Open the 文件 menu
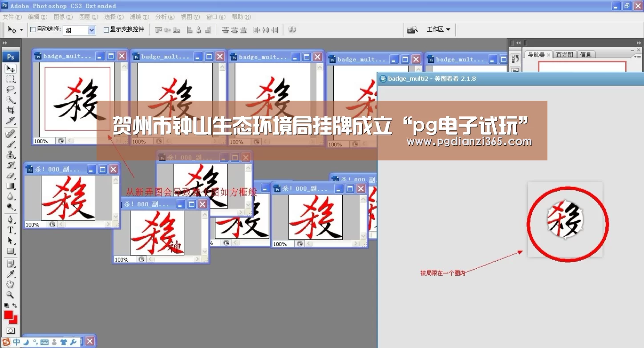 [12, 17]
